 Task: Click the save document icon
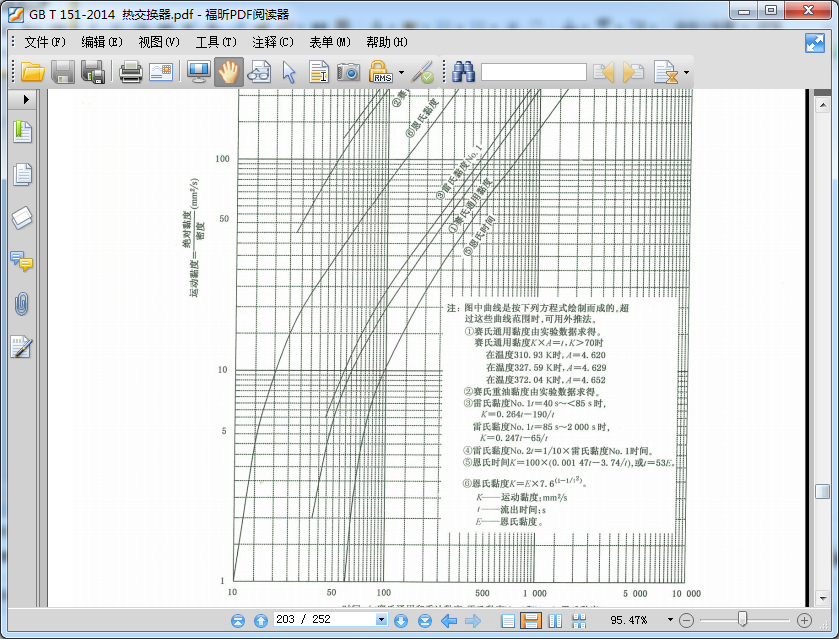pos(63,72)
